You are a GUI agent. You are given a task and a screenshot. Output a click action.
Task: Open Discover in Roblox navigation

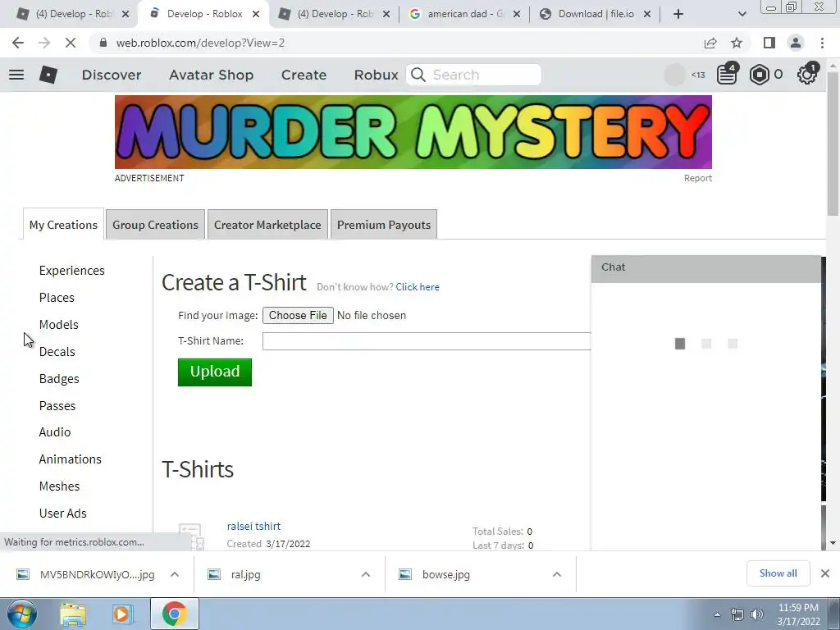coord(112,75)
